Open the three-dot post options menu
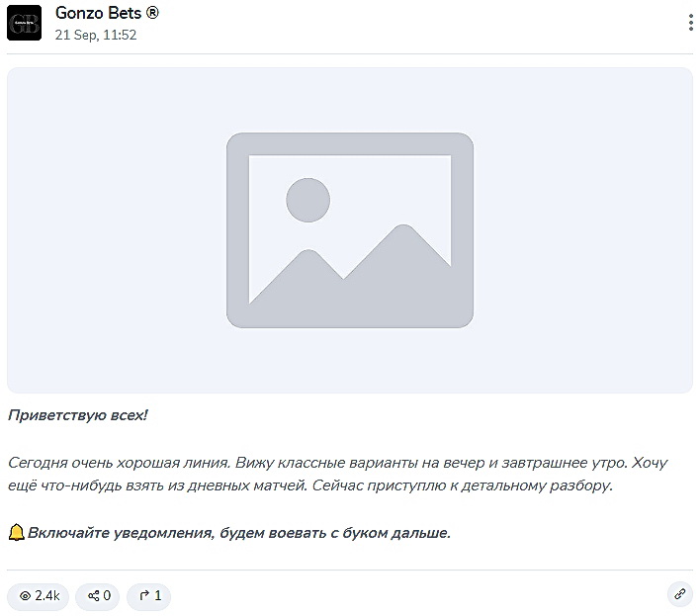The height and width of the screenshot is (616, 700). (x=689, y=24)
